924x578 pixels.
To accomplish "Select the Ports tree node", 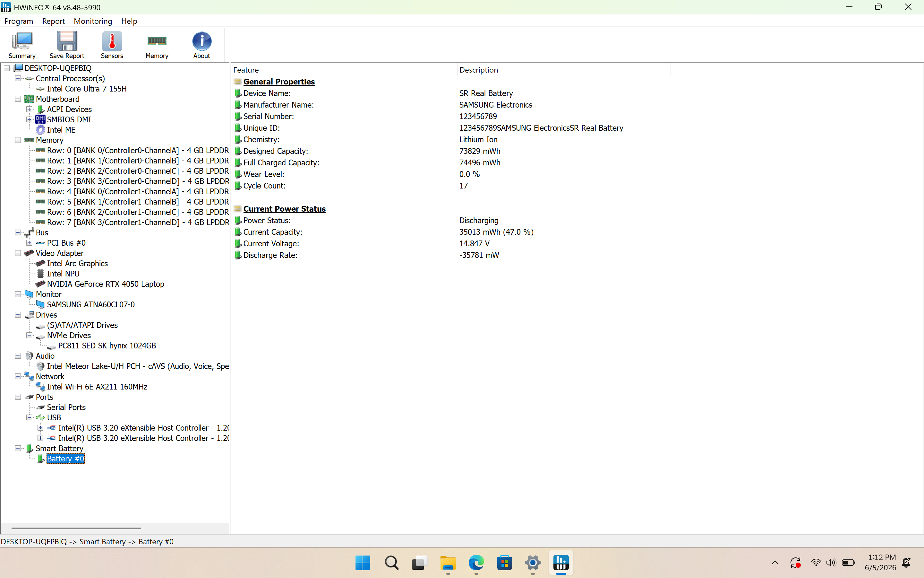I will (44, 397).
